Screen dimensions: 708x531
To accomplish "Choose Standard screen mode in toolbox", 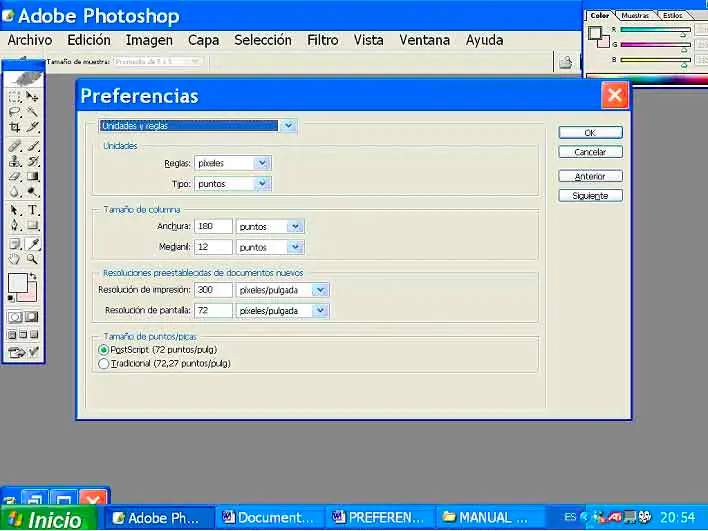I will (12, 335).
